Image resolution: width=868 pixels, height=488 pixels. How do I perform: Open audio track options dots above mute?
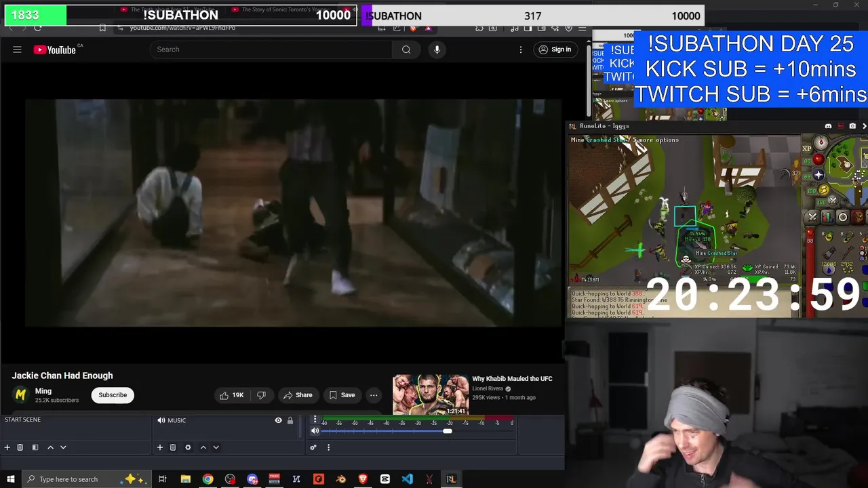click(x=315, y=420)
